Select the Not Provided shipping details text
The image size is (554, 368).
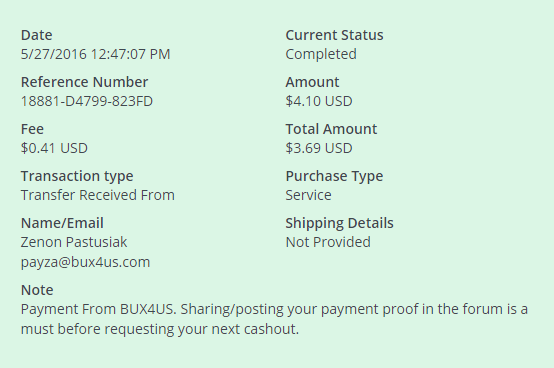pyautogui.click(x=328, y=242)
